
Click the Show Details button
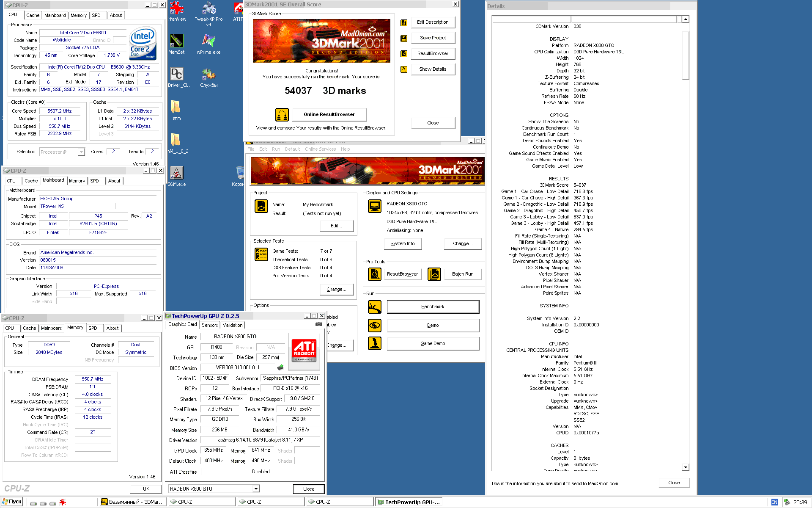click(433, 69)
